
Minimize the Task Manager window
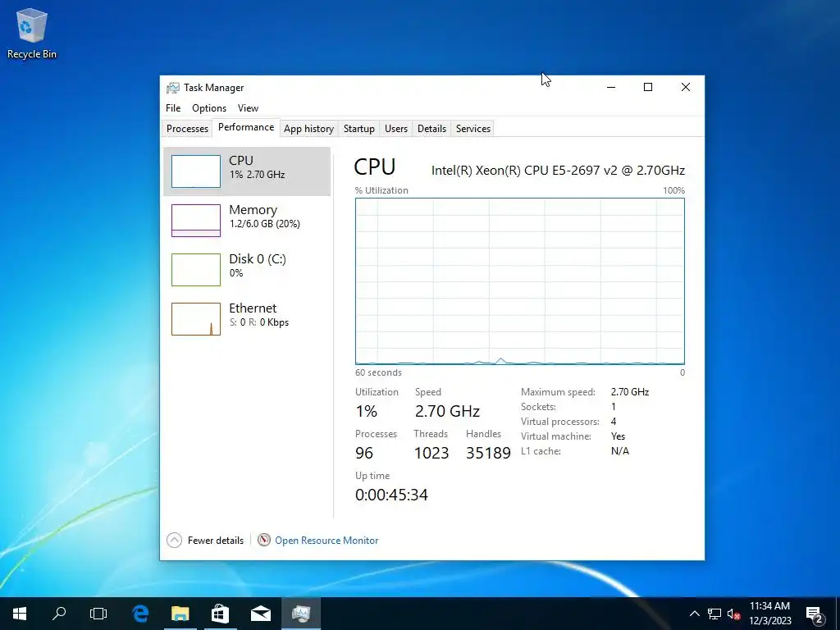click(x=610, y=87)
